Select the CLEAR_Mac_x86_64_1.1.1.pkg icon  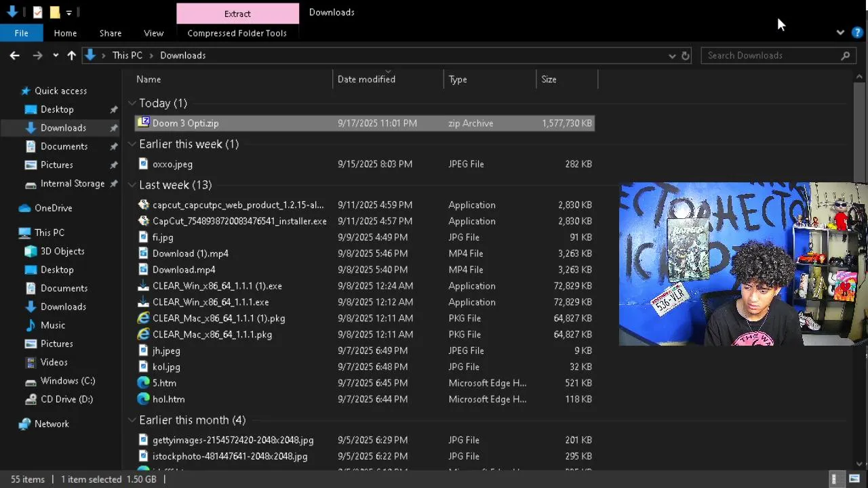tap(143, 334)
